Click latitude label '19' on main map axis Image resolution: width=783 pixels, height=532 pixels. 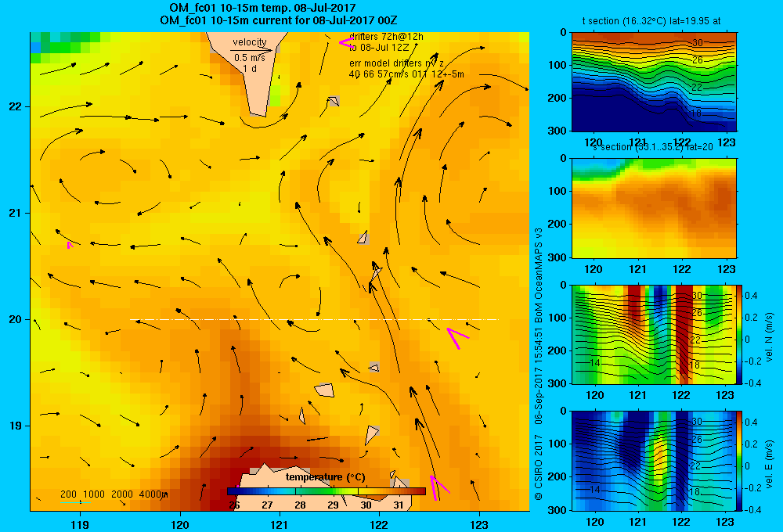coord(15,426)
